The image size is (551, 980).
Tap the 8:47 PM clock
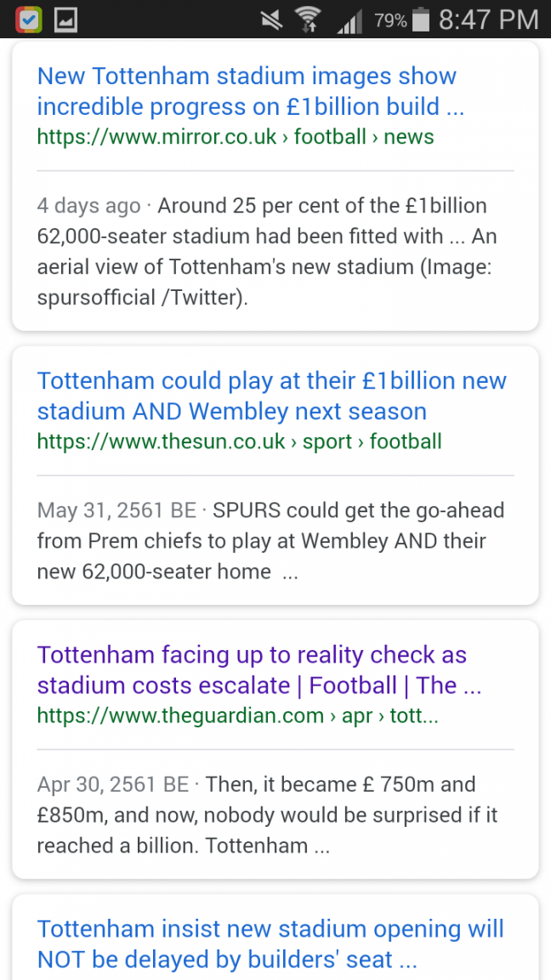coord(488,20)
